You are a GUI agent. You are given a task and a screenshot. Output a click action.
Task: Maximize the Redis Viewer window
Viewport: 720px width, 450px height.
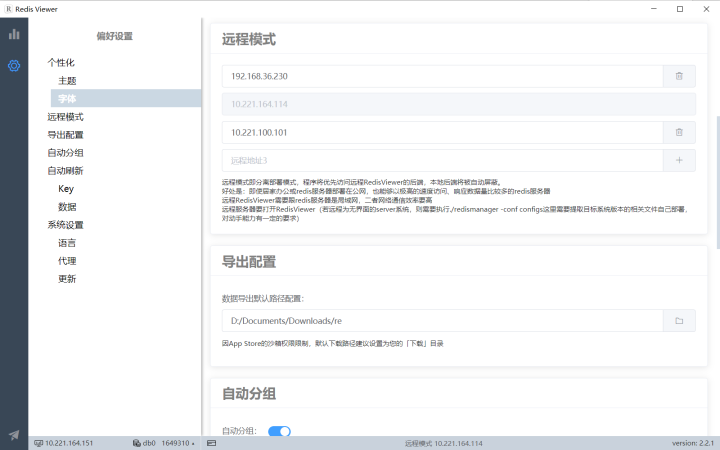click(680, 9)
